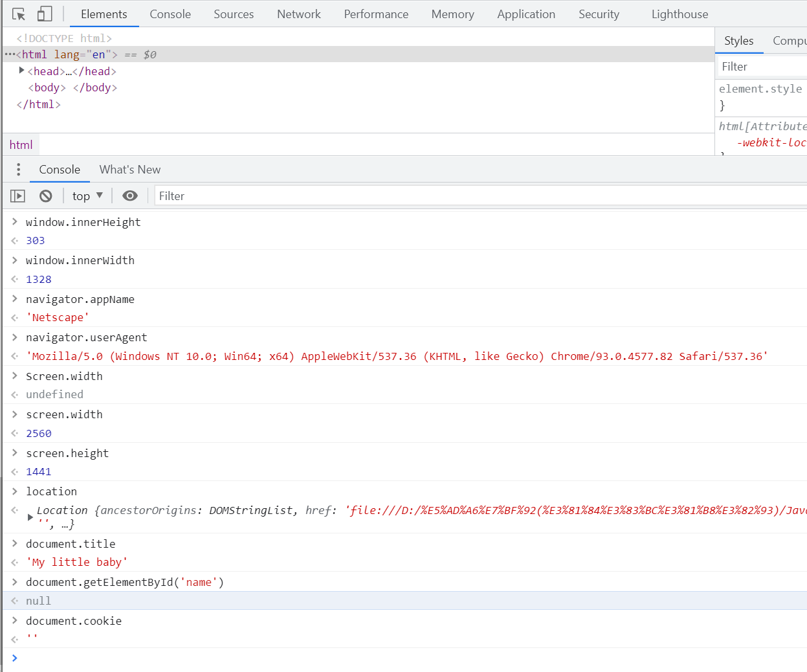
Task: Create live expression with the eye icon
Action: [130, 196]
